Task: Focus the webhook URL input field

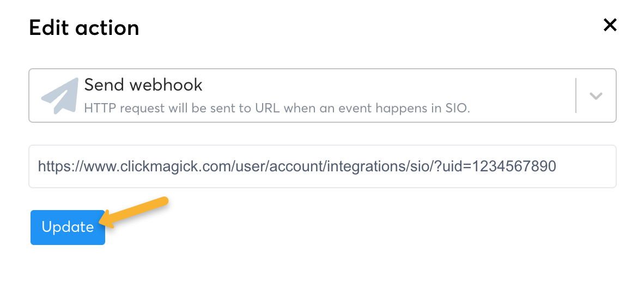Action: coord(321,166)
